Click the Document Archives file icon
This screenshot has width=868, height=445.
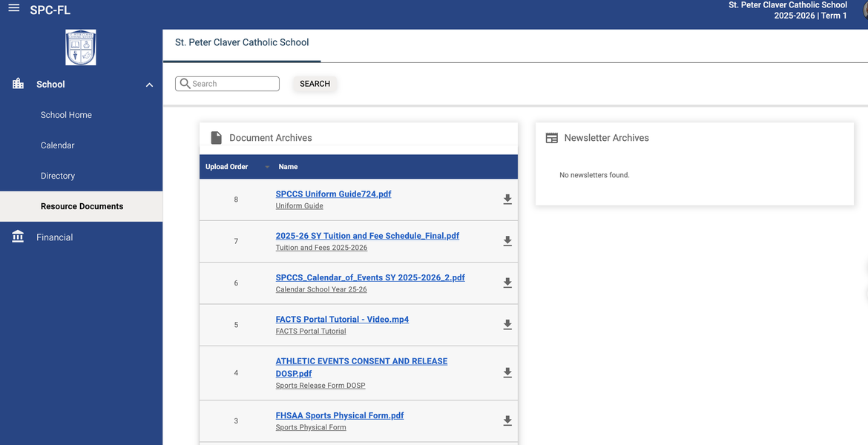[x=217, y=138]
